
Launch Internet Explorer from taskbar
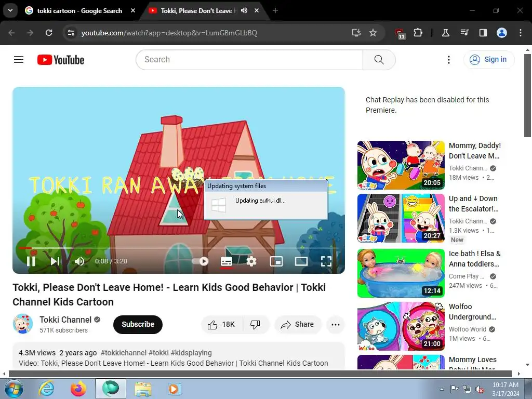pyautogui.click(x=46, y=389)
